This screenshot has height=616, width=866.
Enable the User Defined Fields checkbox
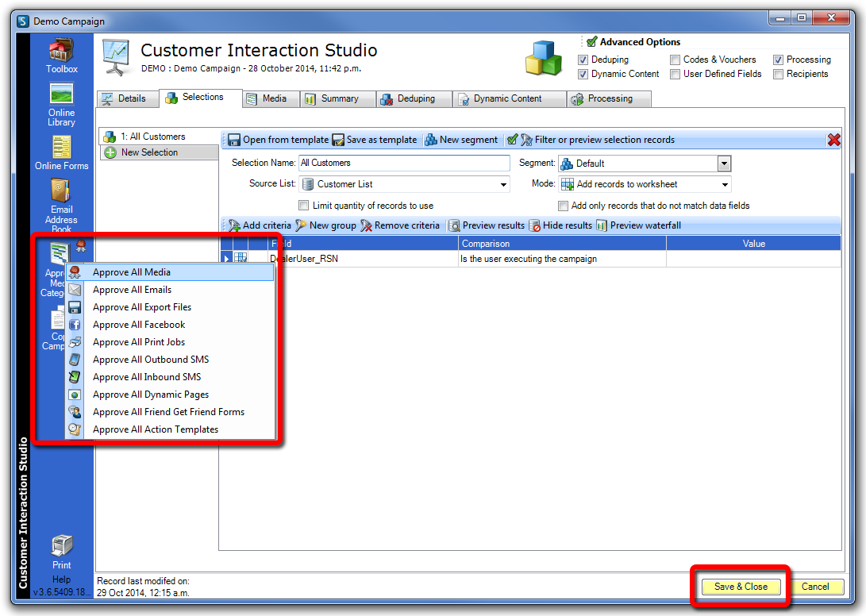point(675,74)
